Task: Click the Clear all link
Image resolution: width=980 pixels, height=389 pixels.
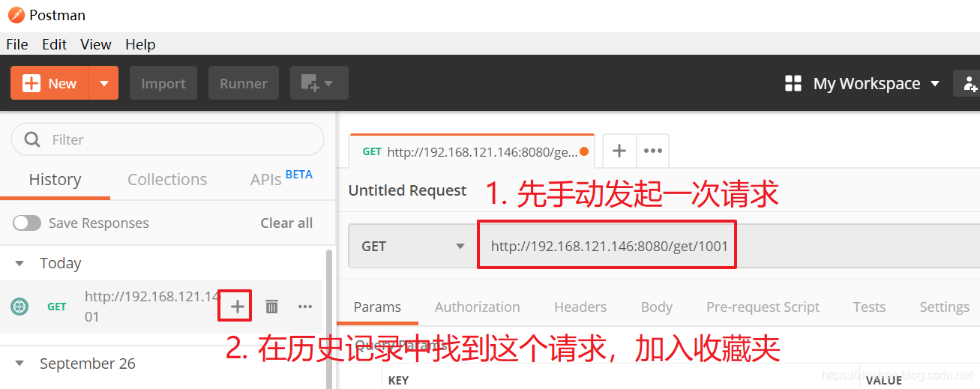Action: point(286,223)
